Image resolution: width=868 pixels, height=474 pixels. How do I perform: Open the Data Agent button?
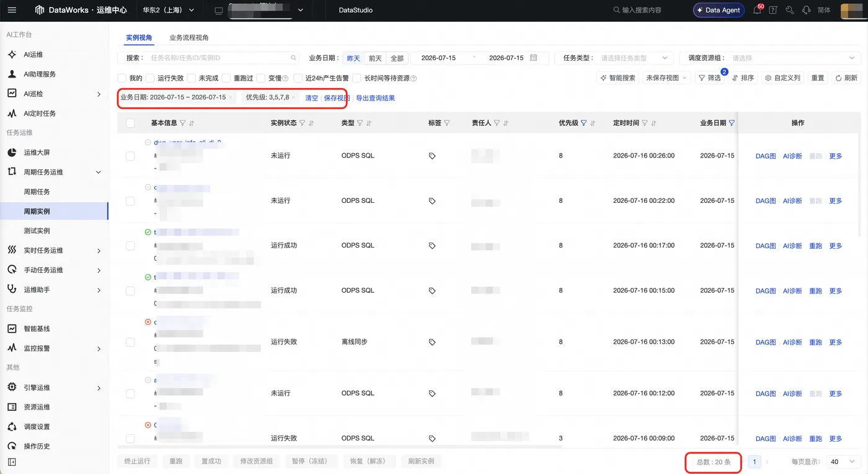719,10
